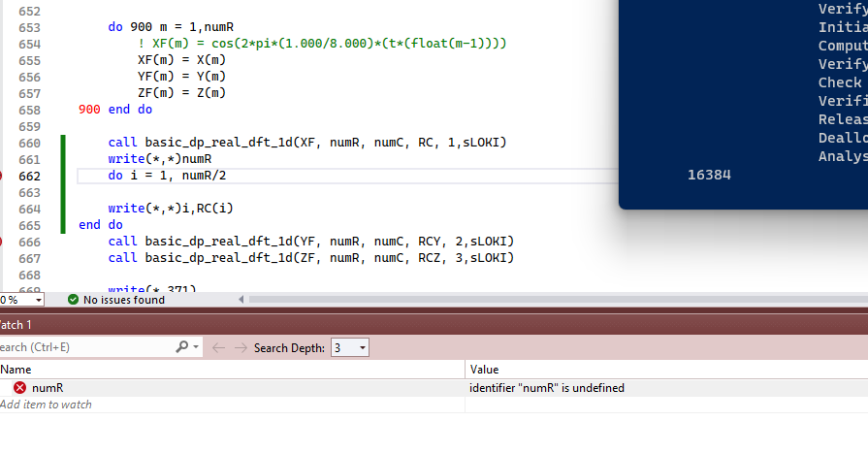Image resolution: width=868 pixels, height=454 pixels.
Task: Select the Watch 1 panel title
Action: [16, 325]
